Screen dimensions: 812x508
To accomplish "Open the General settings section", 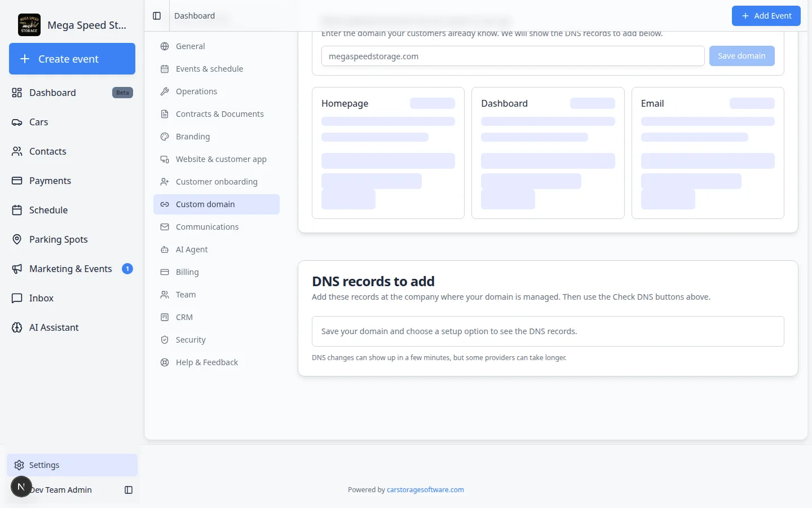I will point(217,46).
